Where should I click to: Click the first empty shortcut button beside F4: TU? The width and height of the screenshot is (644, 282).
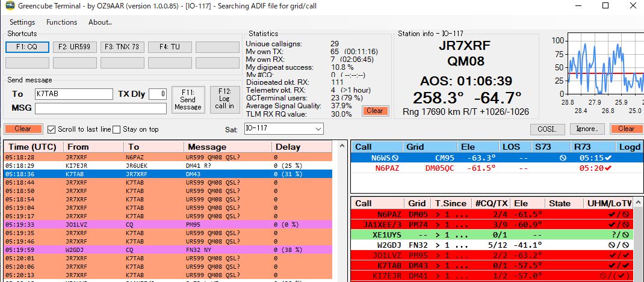[218, 48]
